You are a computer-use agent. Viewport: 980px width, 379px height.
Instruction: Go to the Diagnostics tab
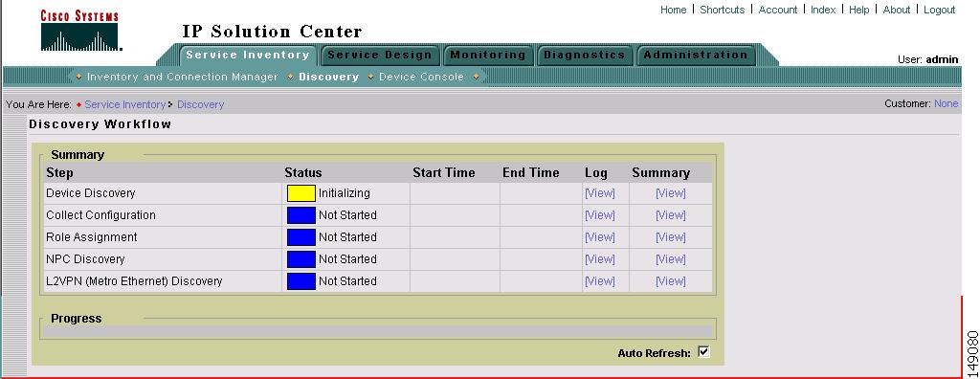(x=585, y=56)
